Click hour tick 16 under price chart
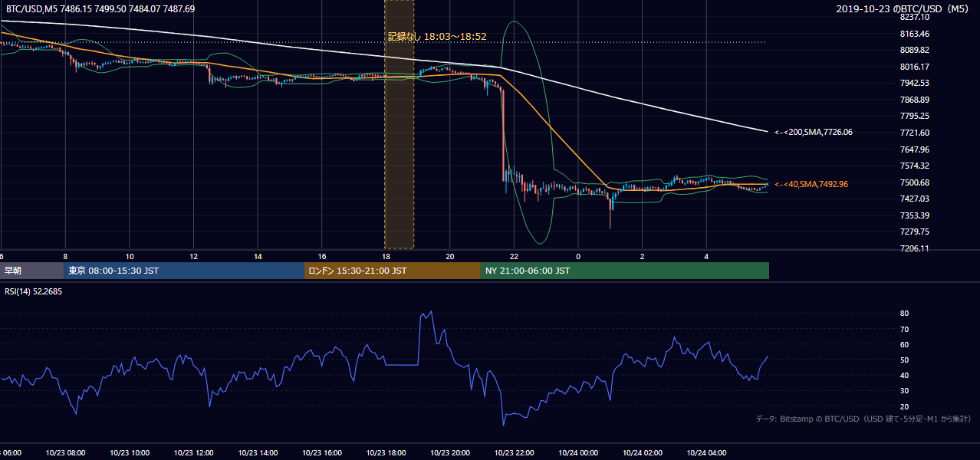Screen dimensions: 980x460 [x=322, y=256]
